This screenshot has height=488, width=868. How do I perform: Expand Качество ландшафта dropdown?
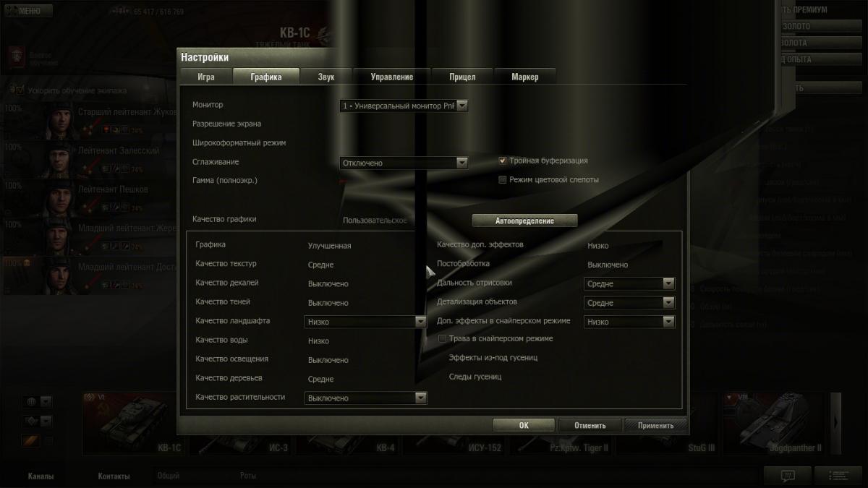pos(365,322)
